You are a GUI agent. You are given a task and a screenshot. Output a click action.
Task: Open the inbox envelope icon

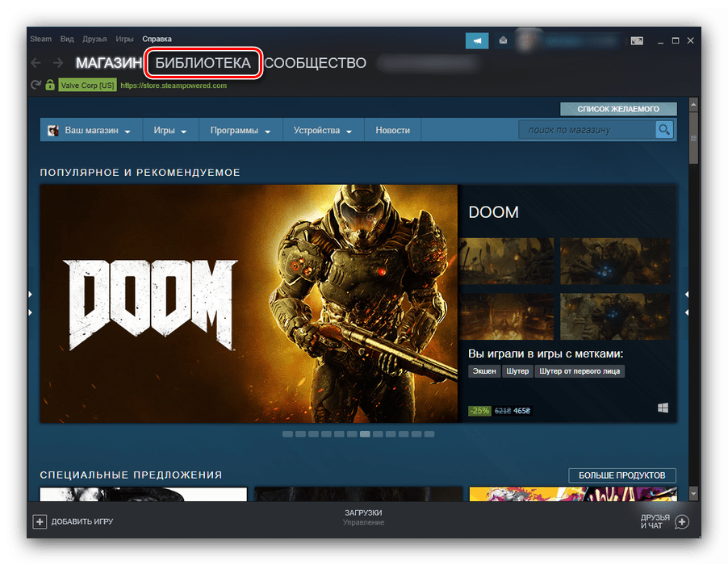[x=503, y=40]
